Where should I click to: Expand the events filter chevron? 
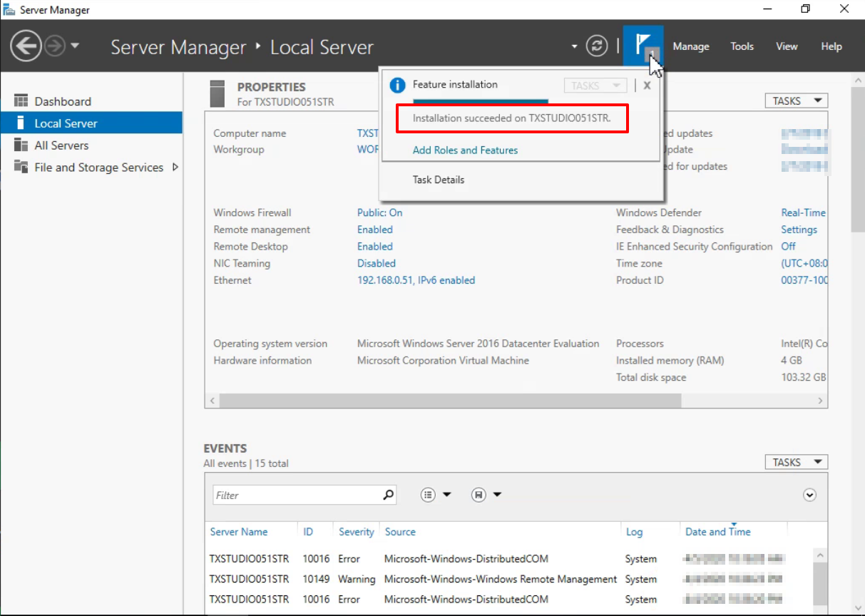point(809,495)
